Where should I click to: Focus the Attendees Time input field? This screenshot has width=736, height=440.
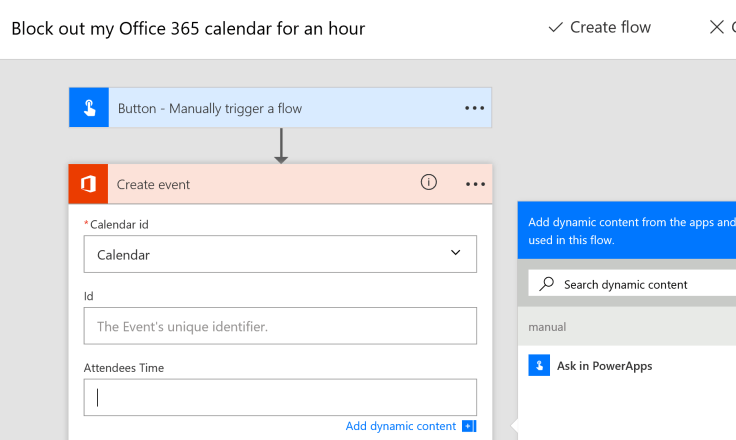click(280, 397)
